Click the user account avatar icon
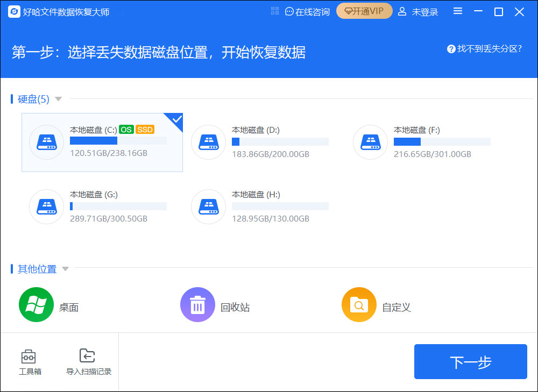 point(402,12)
